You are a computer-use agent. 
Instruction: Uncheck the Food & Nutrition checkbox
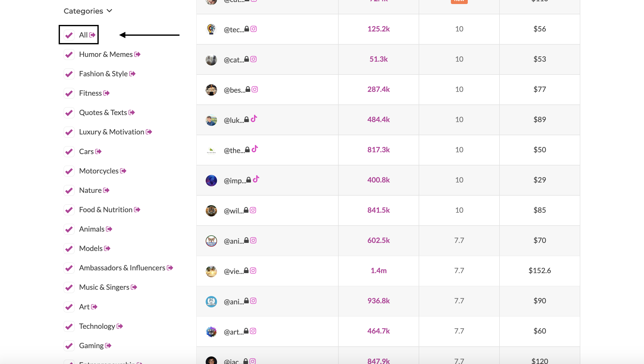69,210
